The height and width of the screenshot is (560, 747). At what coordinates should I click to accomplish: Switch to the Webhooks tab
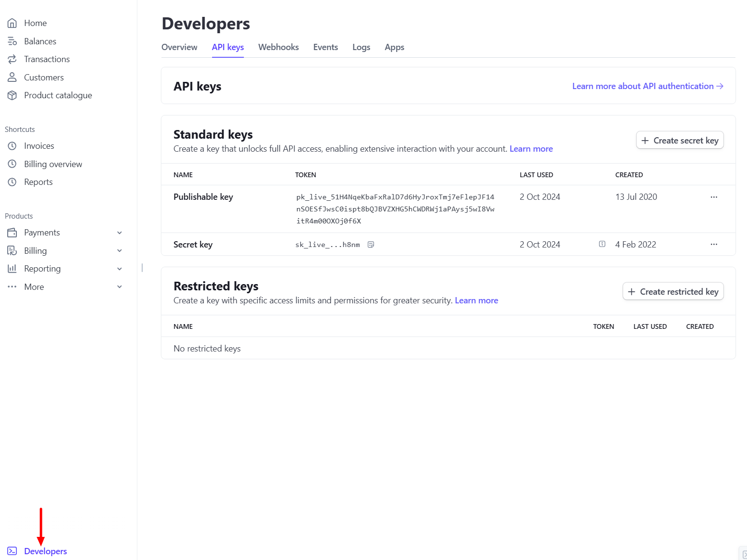pyautogui.click(x=278, y=47)
